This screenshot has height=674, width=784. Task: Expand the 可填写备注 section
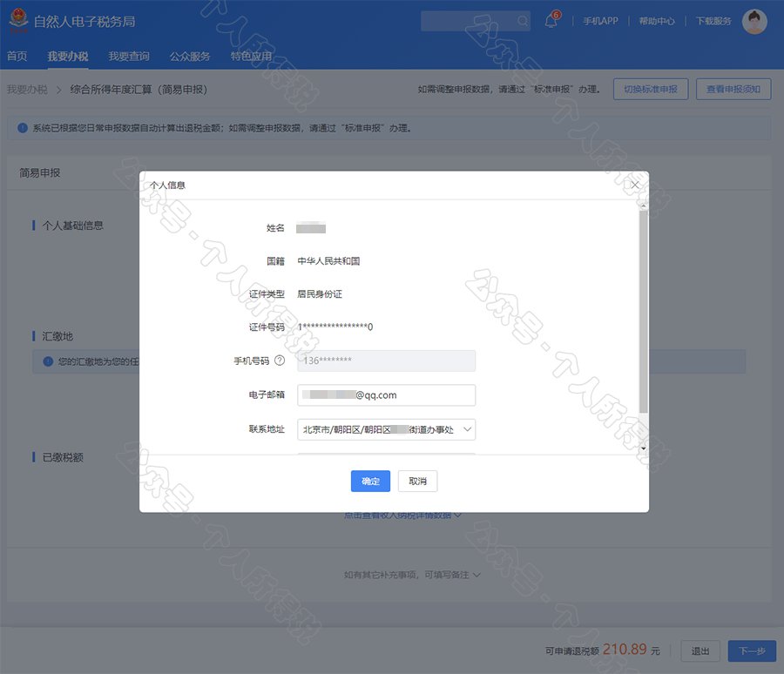tap(412, 575)
